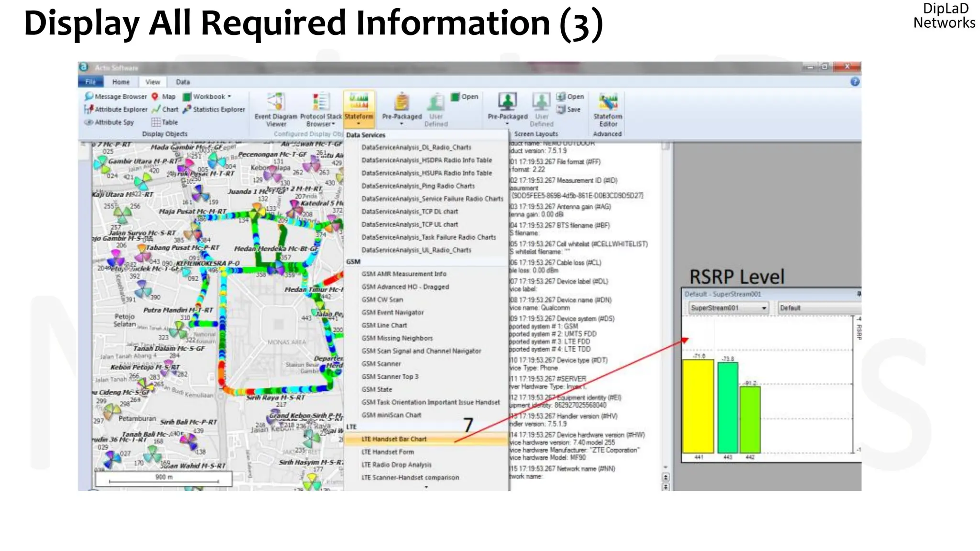Open the Attribute Spy
Screen dimensions: 980x551
[109, 122]
